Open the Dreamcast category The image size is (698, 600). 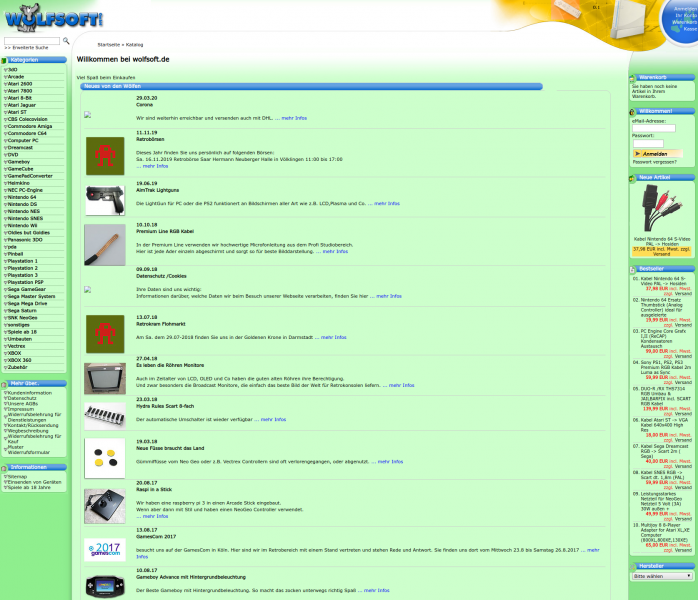click(20, 148)
